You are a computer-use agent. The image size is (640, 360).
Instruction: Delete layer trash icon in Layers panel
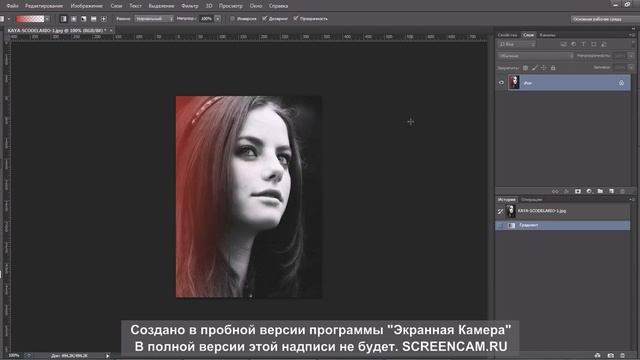tap(622, 191)
